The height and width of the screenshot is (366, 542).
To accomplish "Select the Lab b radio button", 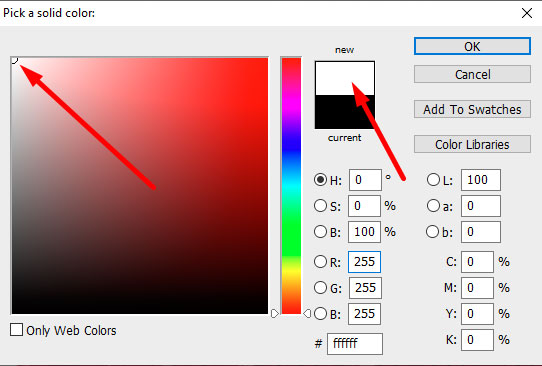I will 432,232.
